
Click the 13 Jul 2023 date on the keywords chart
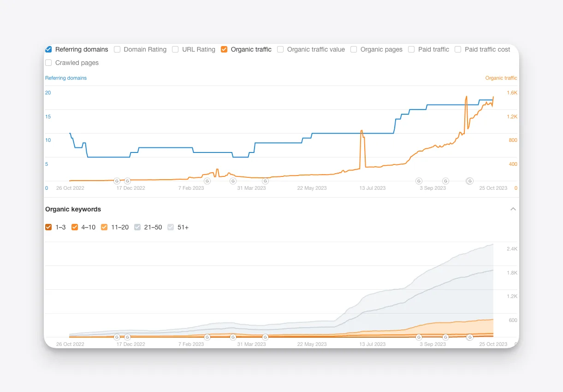point(373,344)
